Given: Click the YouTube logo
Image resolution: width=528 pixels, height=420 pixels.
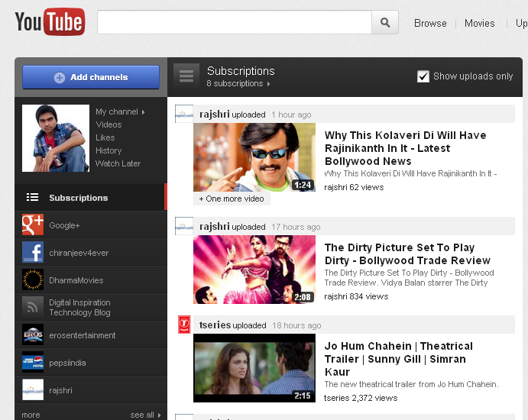Looking at the screenshot, I should point(50,22).
